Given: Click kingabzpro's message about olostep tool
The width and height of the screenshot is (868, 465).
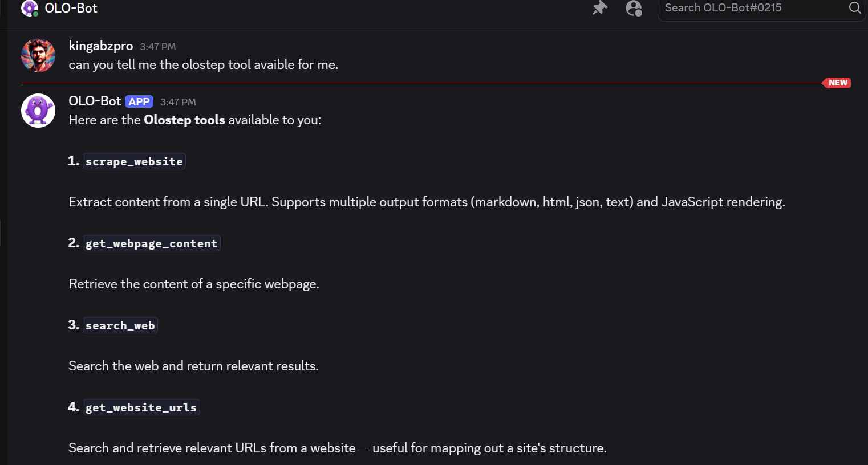Looking at the screenshot, I should [x=204, y=65].
